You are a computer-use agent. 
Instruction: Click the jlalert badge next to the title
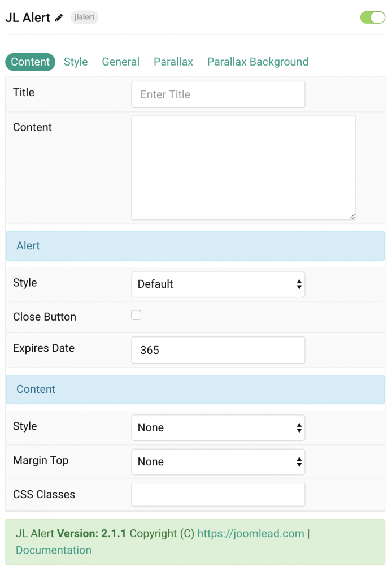pyautogui.click(x=84, y=18)
